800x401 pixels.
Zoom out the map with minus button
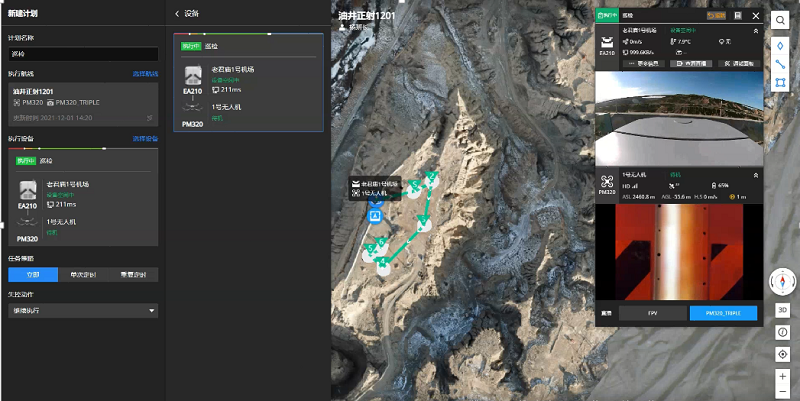[782, 391]
